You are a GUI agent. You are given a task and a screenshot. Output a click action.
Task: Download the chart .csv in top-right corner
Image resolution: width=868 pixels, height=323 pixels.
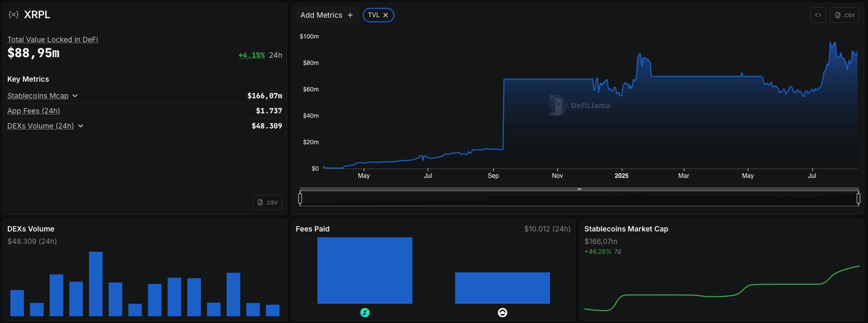(845, 15)
